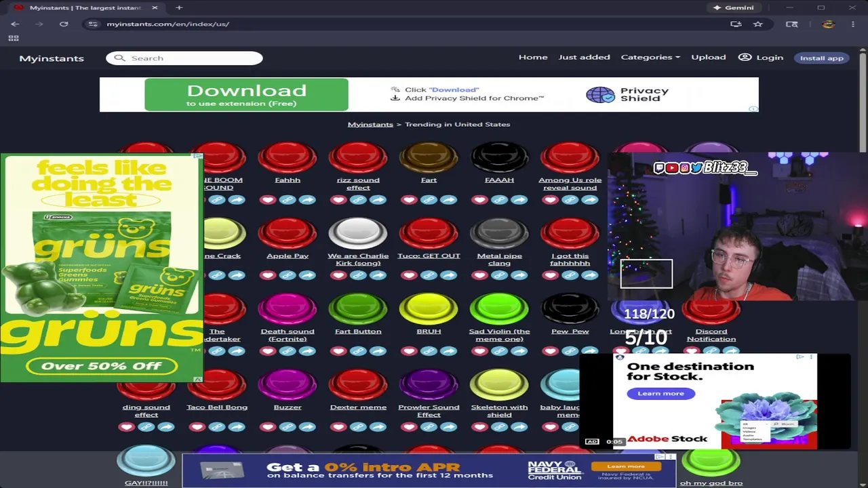Go back with the browser back arrow
Image resolution: width=868 pixels, height=488 pixels.
(x=15, y=24)
